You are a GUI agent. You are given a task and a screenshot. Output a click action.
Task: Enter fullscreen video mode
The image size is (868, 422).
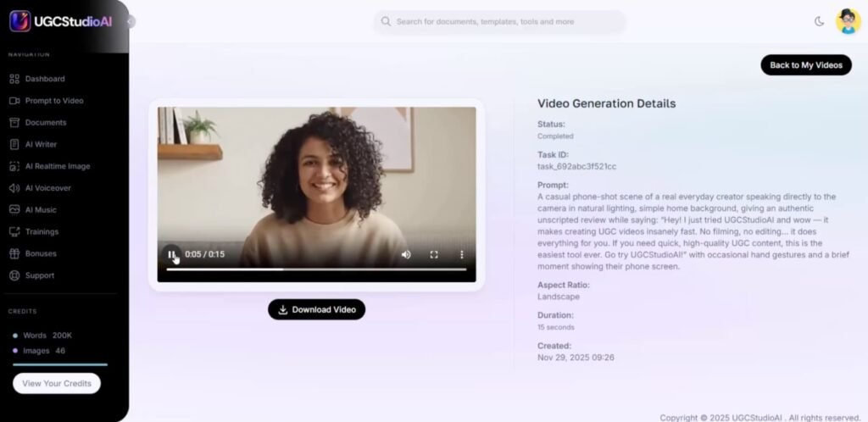click(434, 254)
